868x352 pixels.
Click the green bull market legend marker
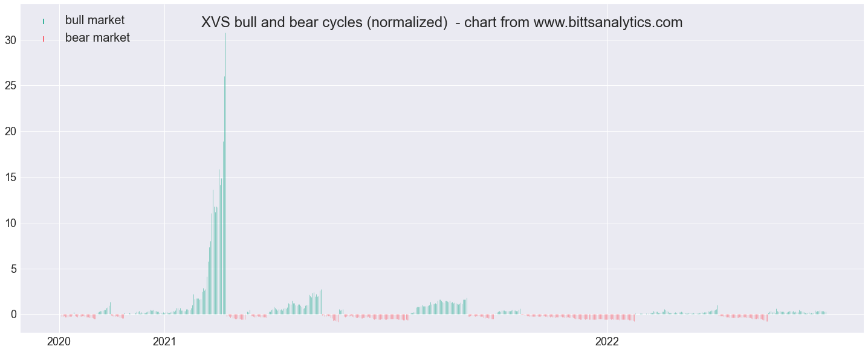tap(44, 21)
